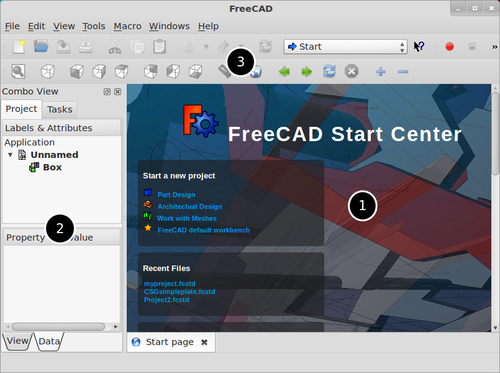Viewport: 500px width, 373px height.
Task: Open the Part Design link
Action: pos(176,194)
